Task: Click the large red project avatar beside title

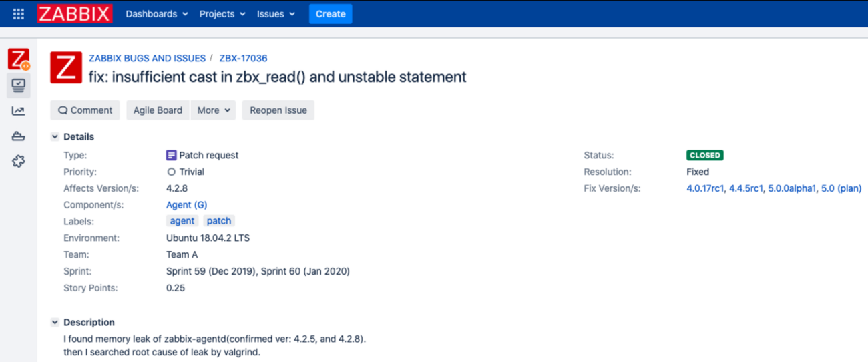Action: click(66, 69)
